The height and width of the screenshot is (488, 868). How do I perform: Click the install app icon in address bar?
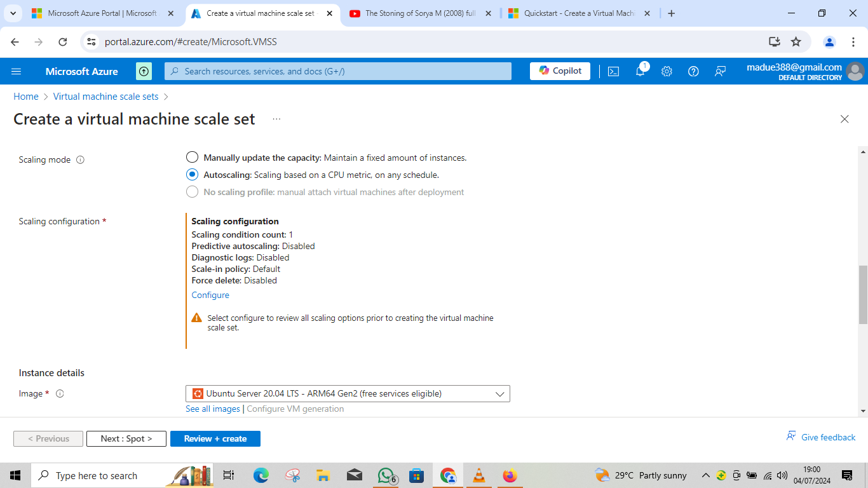[x=774, y=42]
